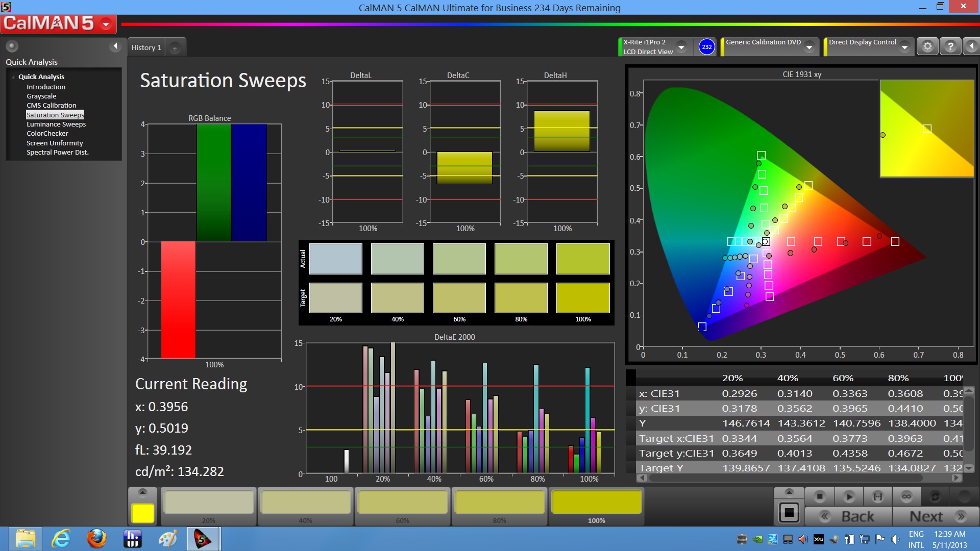Click the CalMAN taskbar button
The height and width of the screenshot is (551, 980).
tap(203, 539)
